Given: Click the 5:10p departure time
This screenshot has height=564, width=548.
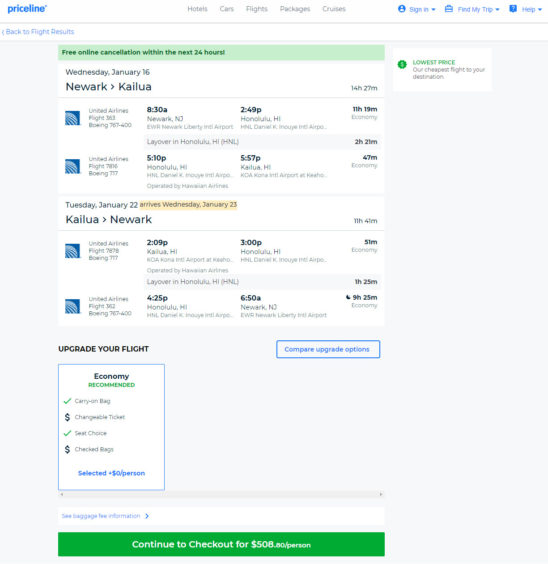Looking at the screenshot, I should [156, 158].
